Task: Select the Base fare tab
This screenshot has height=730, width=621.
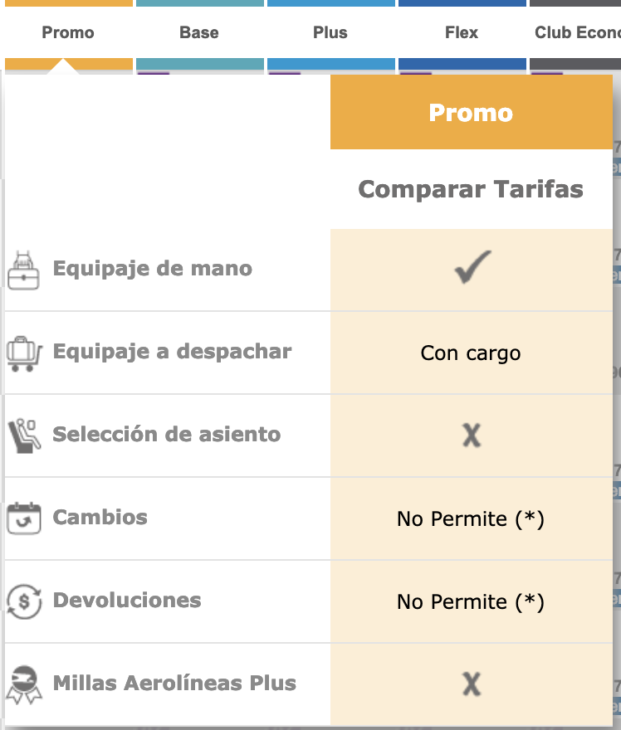Action: click(x=200, y=33)
